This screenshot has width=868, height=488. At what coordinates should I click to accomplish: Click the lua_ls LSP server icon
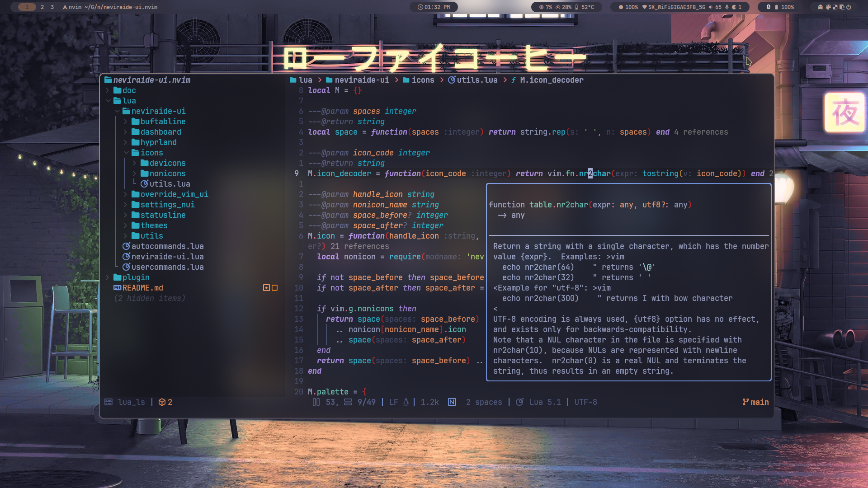[108, 402]
